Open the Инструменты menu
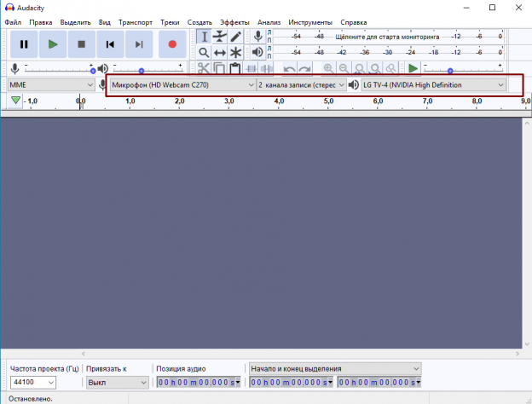This screenshot has height=404, width=532. [x=310, y=22]
